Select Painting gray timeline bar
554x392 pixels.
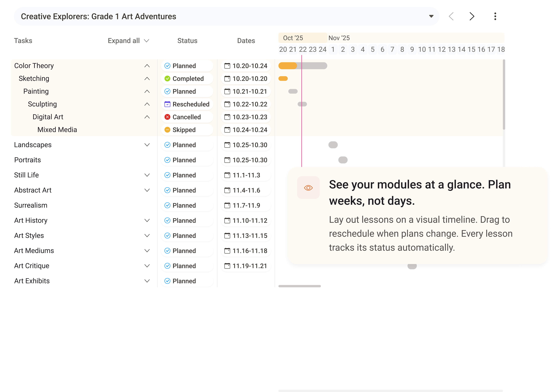coord(293,91)
